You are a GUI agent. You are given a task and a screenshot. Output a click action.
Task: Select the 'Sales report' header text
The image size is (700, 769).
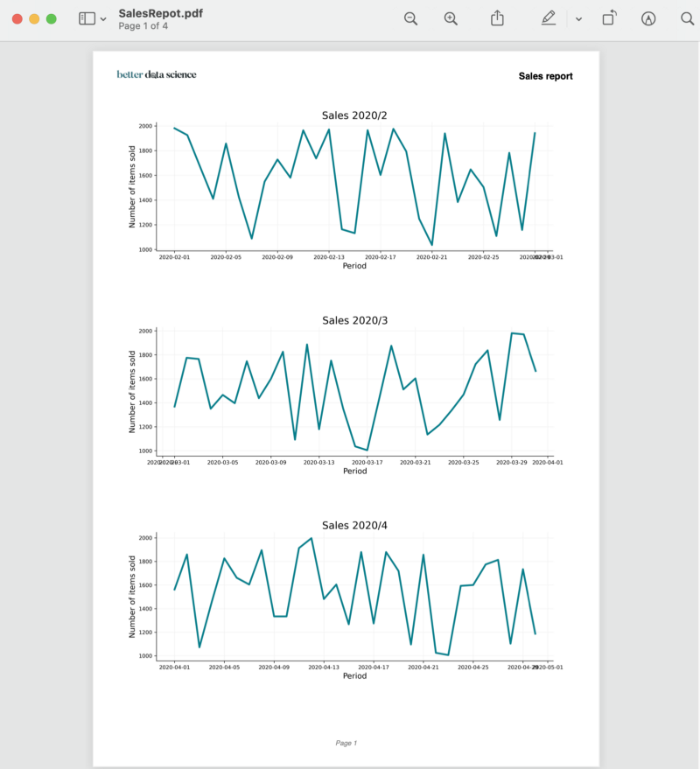(545, 76)
